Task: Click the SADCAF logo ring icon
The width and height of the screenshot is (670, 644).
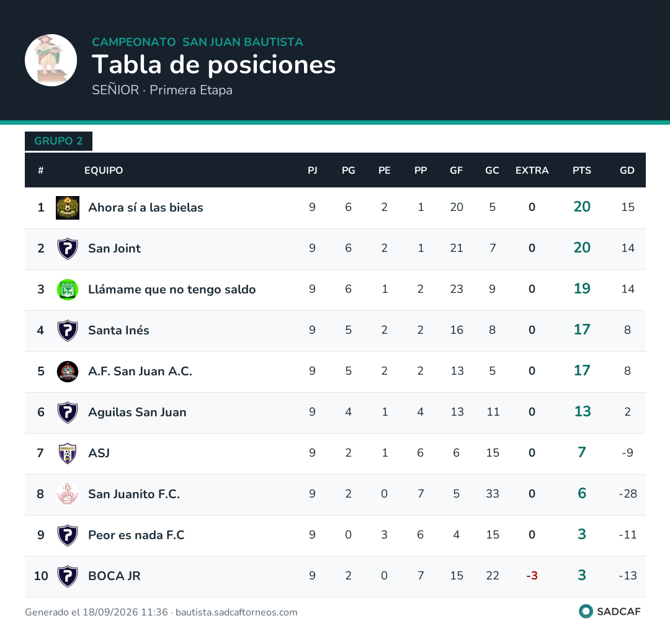Action: (x=586, y=612)
